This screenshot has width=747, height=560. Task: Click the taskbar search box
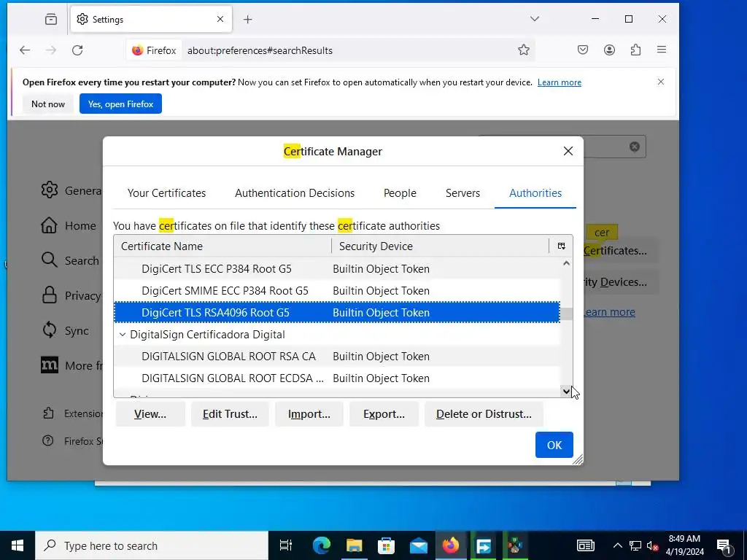click(x=152, y=545)
